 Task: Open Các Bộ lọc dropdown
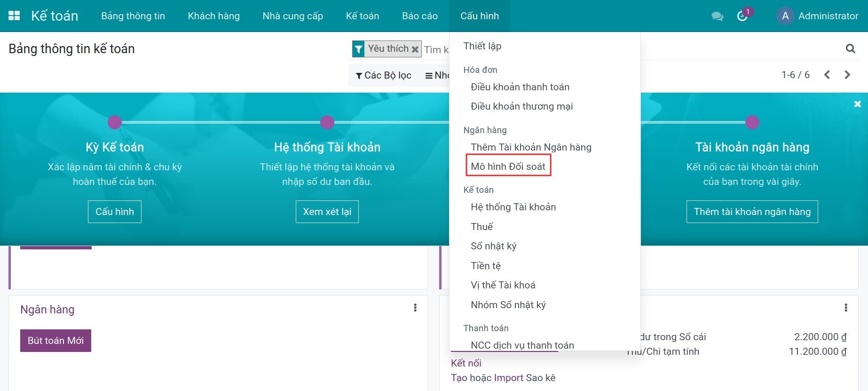(x=383, y=75)
